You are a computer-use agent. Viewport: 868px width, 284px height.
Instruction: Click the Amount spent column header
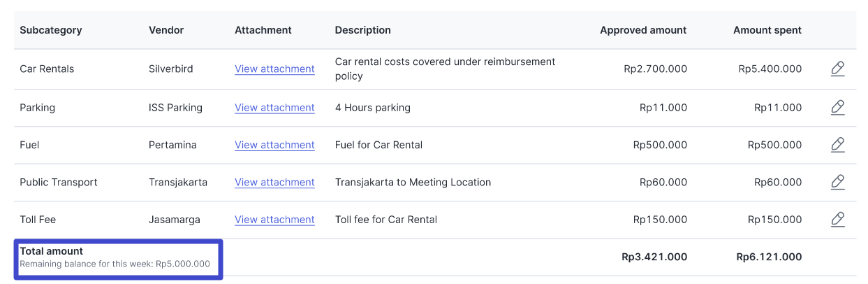point(767,30)
